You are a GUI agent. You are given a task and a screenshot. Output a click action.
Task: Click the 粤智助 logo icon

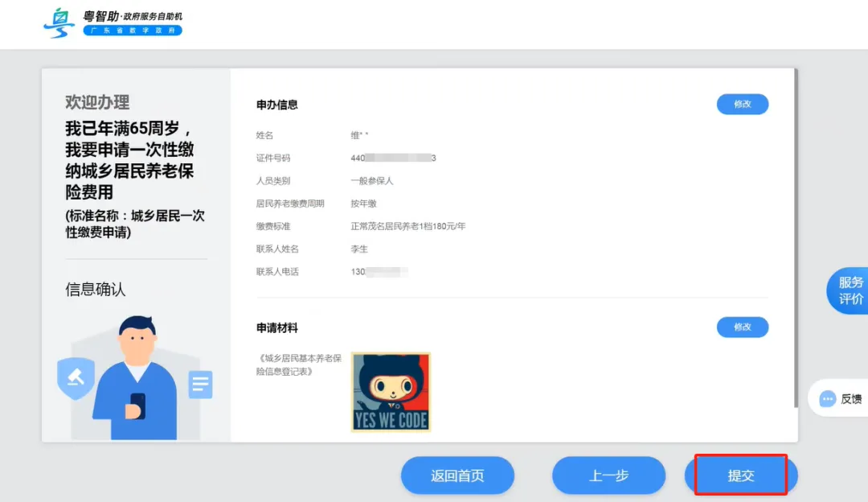[59, 23]
